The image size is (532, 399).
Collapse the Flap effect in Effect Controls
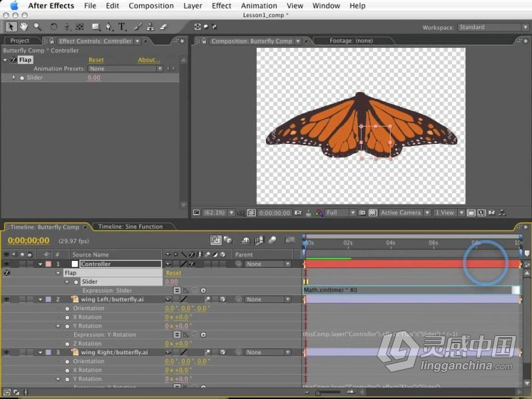click(5, 60)
